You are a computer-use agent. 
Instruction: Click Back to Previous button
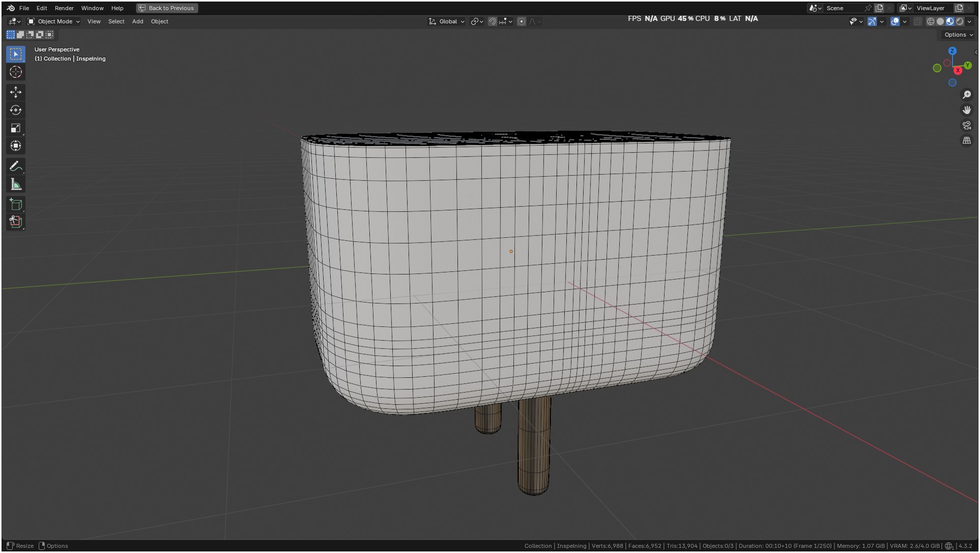tap(167, 8)
